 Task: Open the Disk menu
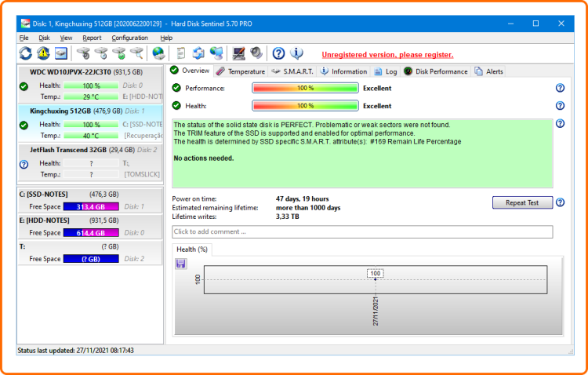pyautogui.click(x=44, y=38)
